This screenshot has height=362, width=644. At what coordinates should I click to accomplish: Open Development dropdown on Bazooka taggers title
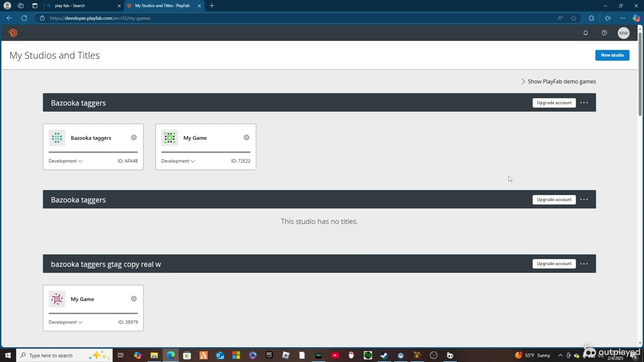(65, 161)
